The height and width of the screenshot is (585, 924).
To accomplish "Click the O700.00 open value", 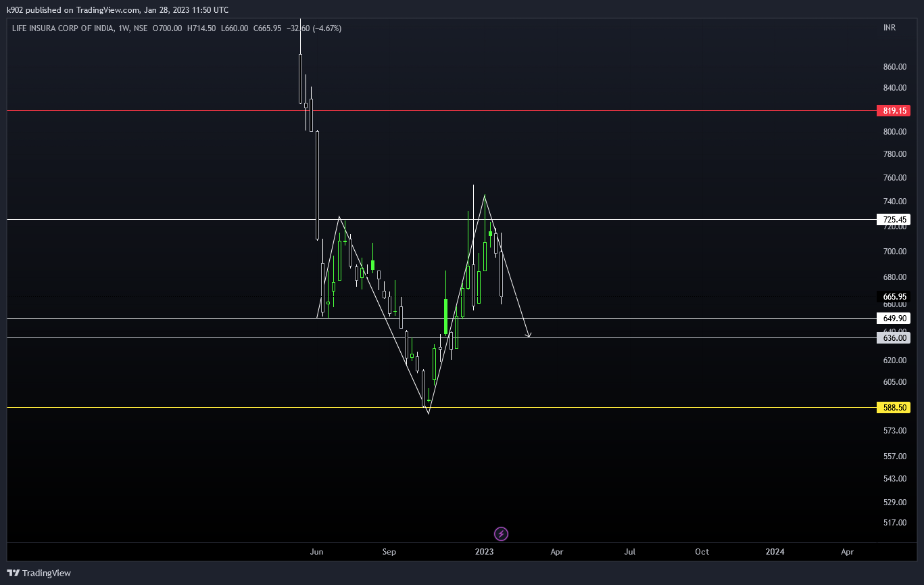I will click(x=168, y=28).
